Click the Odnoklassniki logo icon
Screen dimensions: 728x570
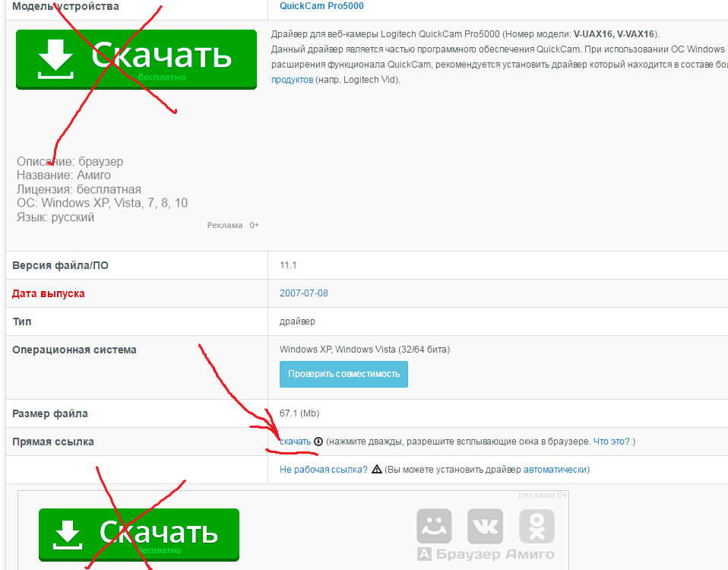point(537,526)
